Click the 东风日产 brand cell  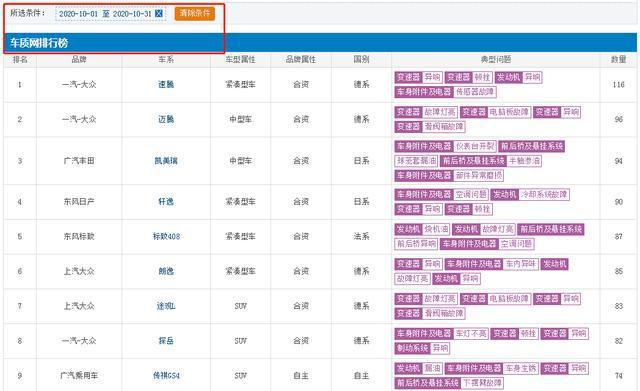(x=79, y=202)
